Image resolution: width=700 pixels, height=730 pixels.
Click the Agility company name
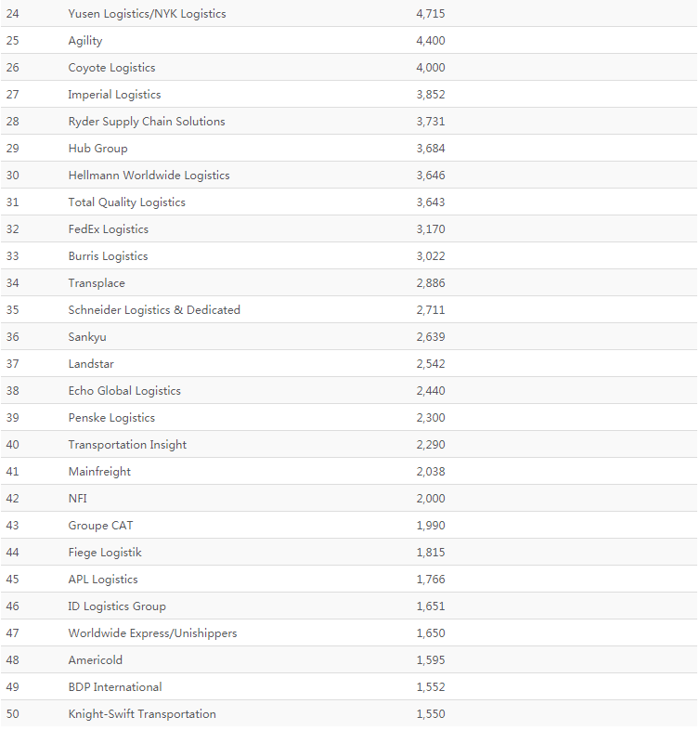coord(85,41)
